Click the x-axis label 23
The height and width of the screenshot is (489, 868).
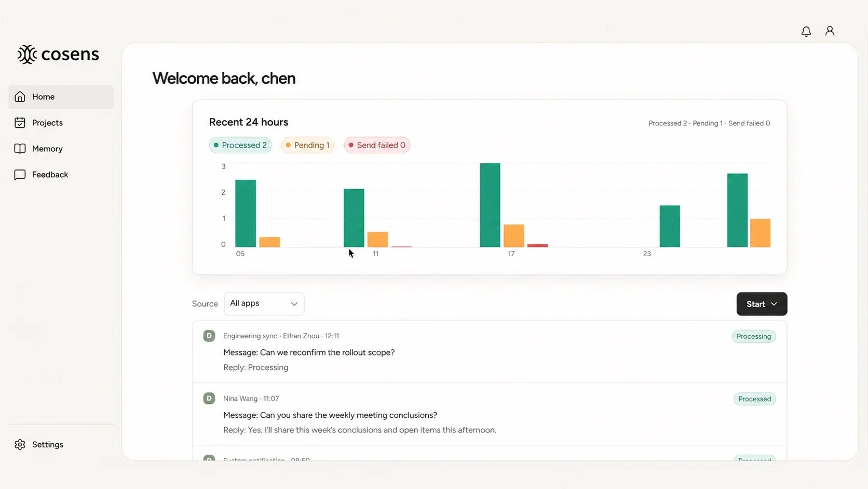tap(647, 254)
